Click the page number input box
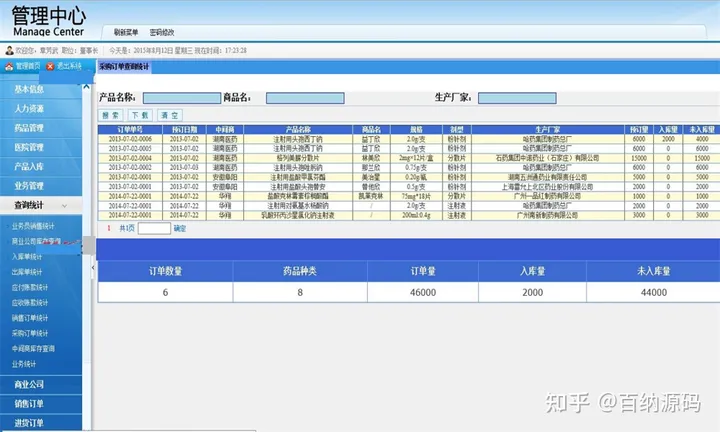 point(154,228)
